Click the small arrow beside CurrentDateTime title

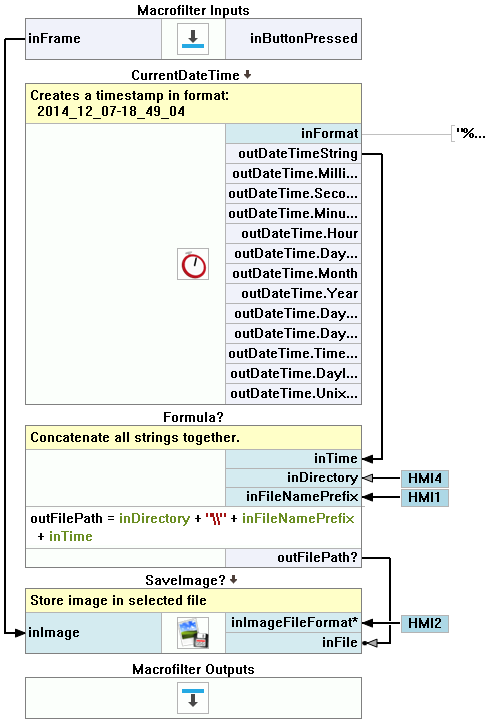coord(247,74)
